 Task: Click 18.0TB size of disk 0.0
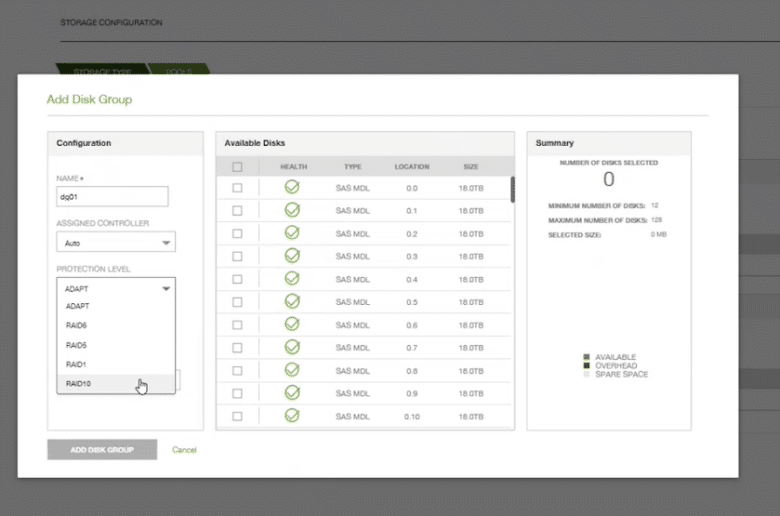pyautogui.click(x=471, y=188)
